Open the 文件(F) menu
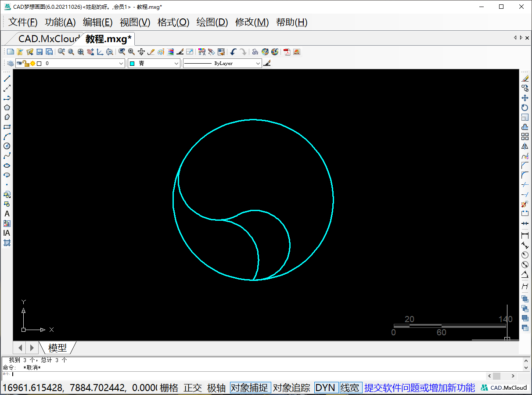532x395 pixels. click(x=23, y=22)
